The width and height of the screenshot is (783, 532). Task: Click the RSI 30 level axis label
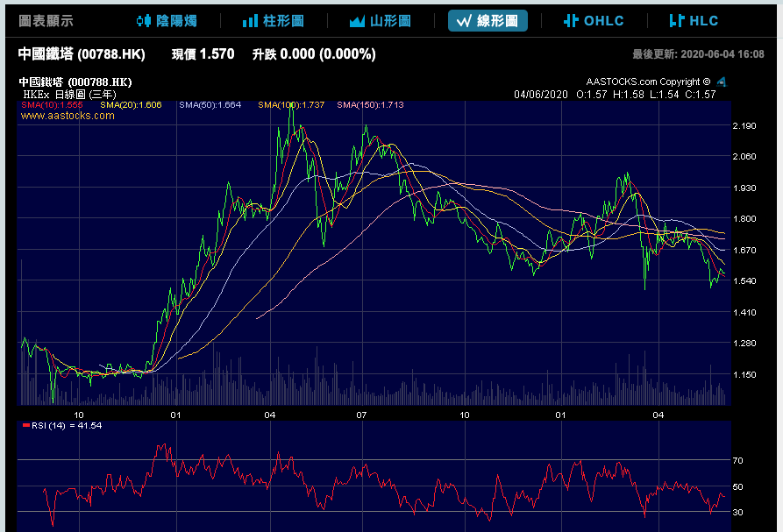(737, 512)
